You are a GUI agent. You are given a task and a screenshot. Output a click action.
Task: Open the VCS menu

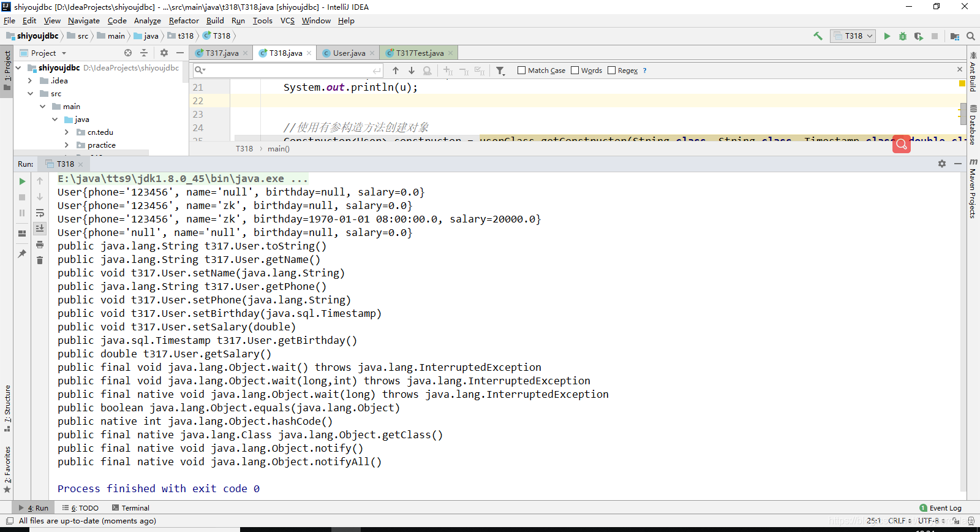(x=287, y=21)
